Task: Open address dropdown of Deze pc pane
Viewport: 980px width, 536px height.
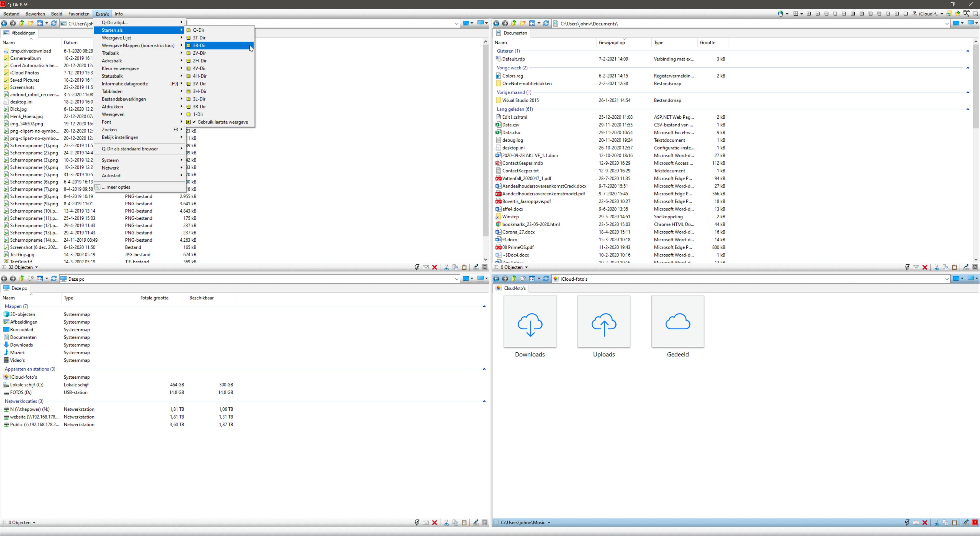Action: pyautogui.click(x=457, y=279)
